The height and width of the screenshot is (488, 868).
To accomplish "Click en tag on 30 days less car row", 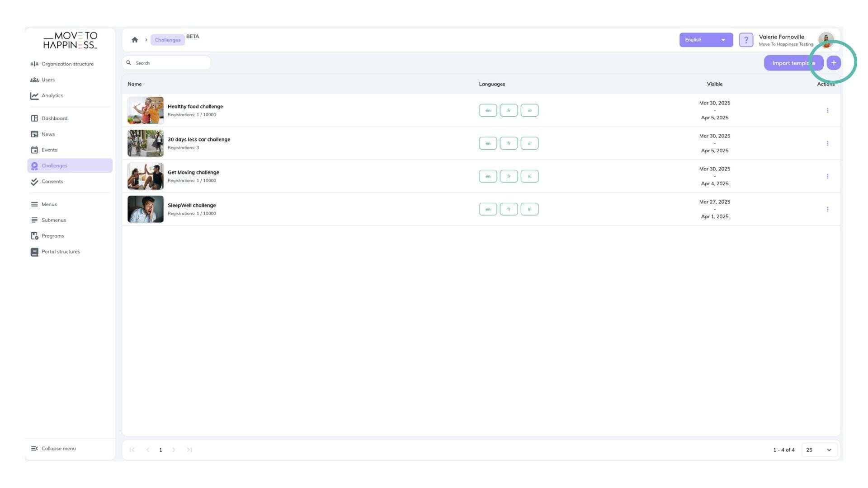I will tap(488, 143).
